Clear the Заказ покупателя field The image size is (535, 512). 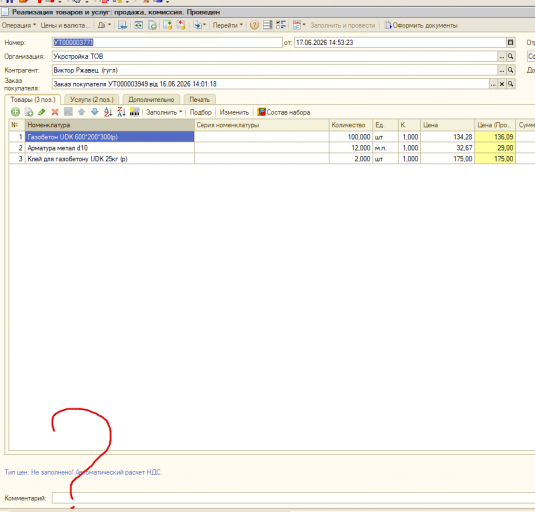pos(502,84)
